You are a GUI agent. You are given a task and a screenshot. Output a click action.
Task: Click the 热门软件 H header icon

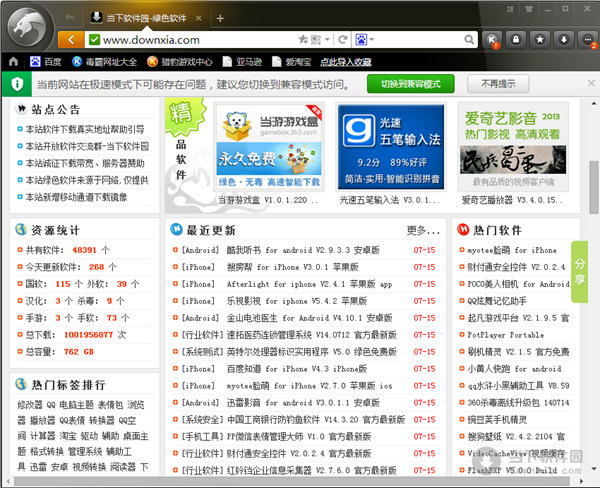(x=463, y=229)
